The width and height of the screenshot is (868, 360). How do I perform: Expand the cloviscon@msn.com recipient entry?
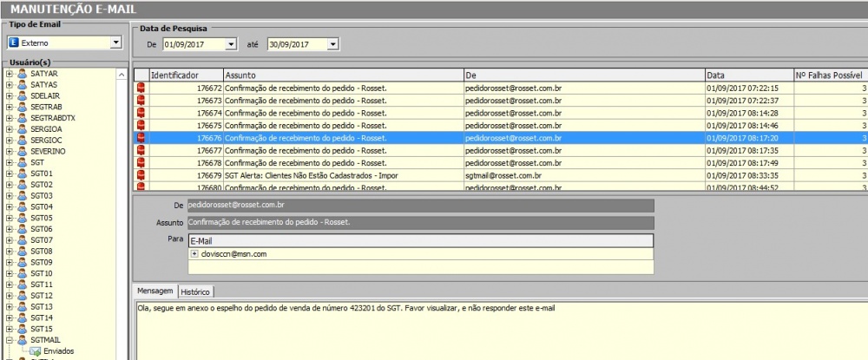click(x=194, y=253)
